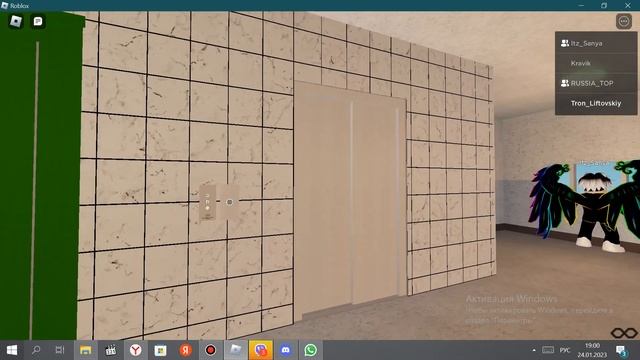
Task: Open the red Yandex icon on taskbar
Action: [186, 350]
